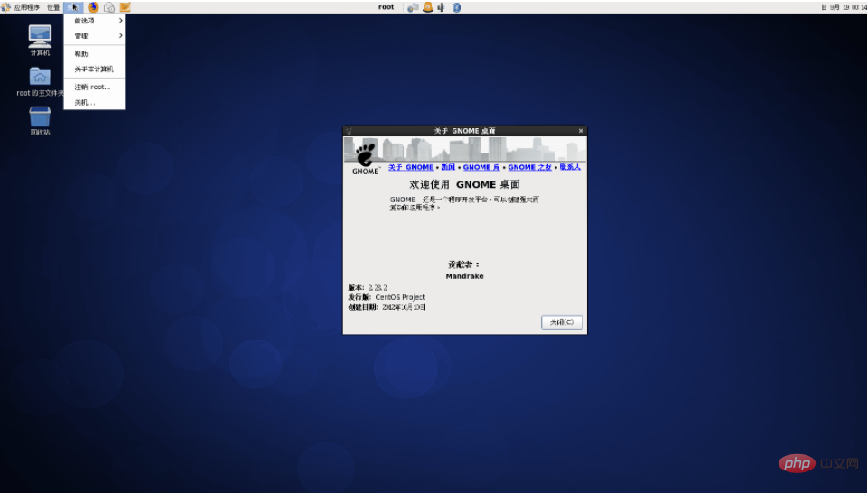This screenshot has width=868, height=493.
Task: Click the 欢迎使用 GNOME 桌面 heading
Action: pos(464,184)
